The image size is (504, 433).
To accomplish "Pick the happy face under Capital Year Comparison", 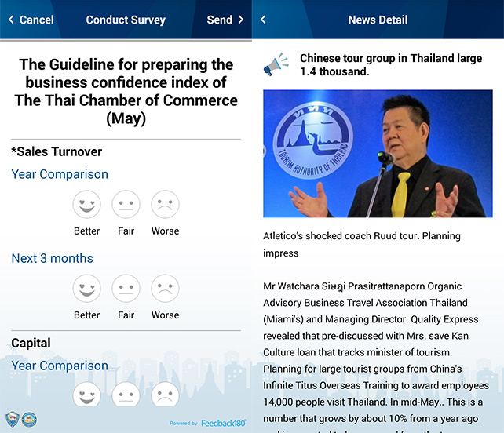I will tap(86, 395).
